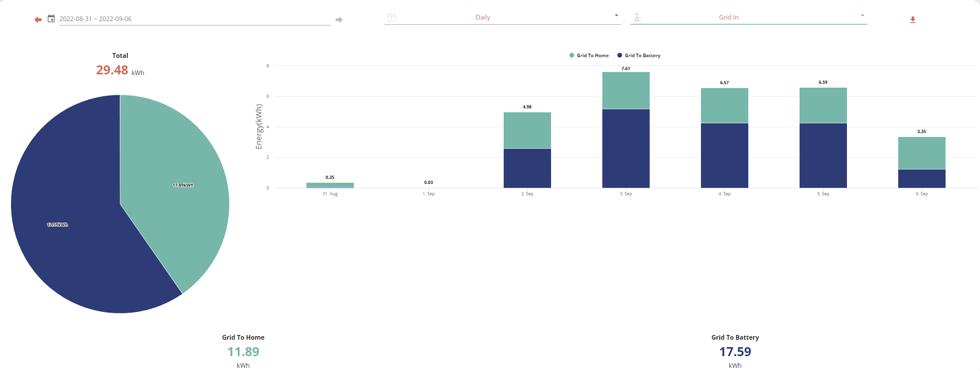This screenshot has height=371, width=980.
Task: Click the navy segment of the 4. Sep bar
Action: [x=724, y=156]
